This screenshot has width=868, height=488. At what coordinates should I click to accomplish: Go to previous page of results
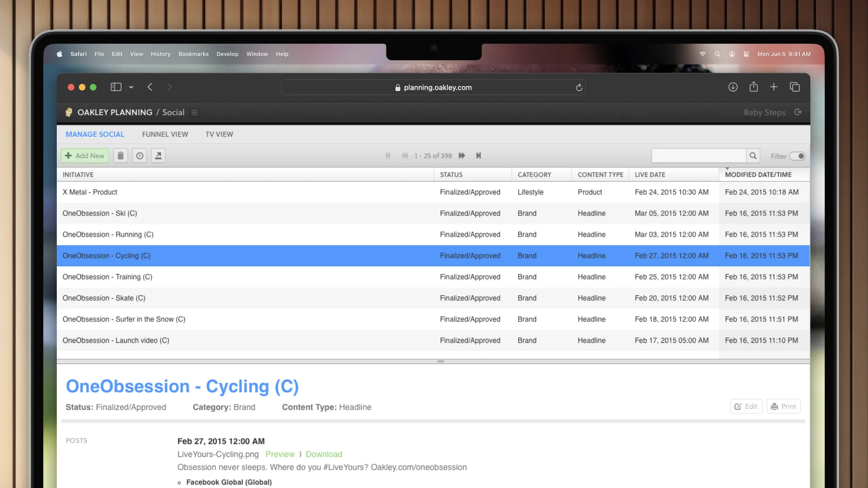point(404,156)
